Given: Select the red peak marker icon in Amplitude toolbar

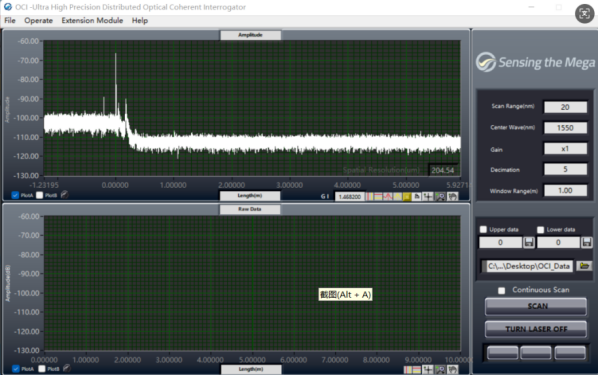Looking at the screenshot, I should tap(388, 196).
